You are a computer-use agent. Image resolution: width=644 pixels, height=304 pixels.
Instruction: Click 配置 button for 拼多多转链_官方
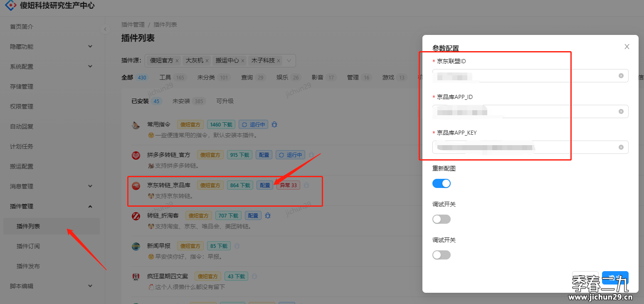tap(264, 154)
